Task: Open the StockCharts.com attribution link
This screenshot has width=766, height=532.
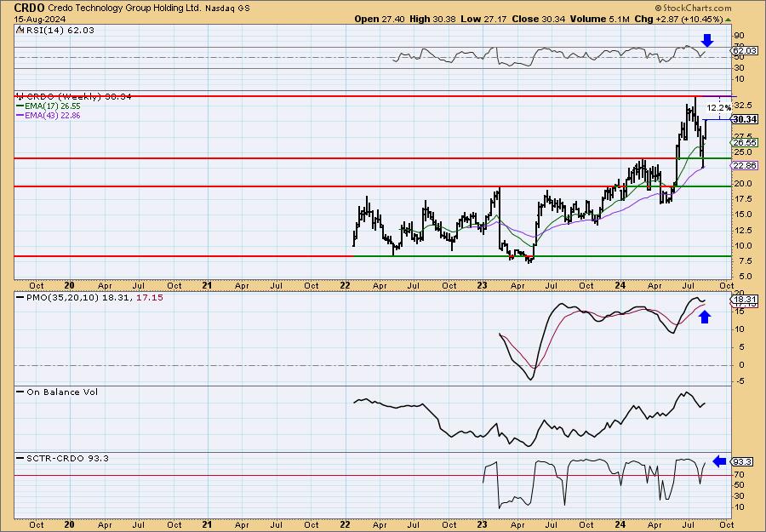Action: (693, 8)
